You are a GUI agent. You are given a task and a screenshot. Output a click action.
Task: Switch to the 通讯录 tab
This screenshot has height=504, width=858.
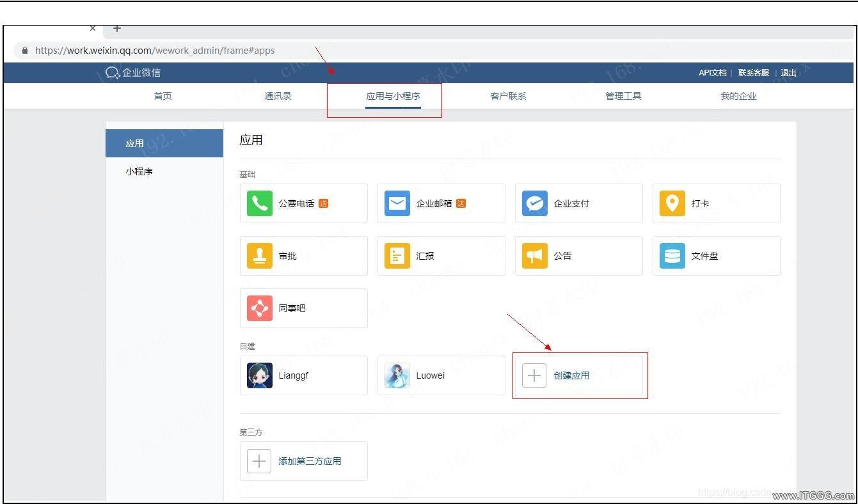pos(278,96)
